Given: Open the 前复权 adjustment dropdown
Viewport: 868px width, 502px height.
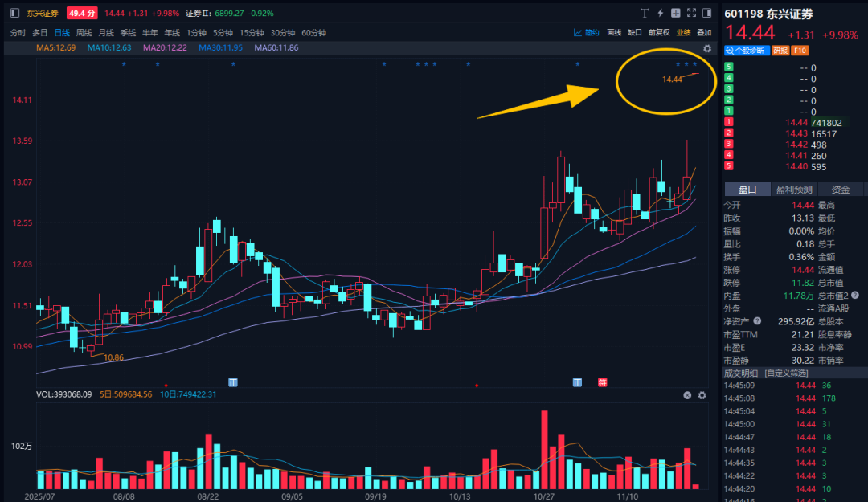Looking at the screenshot, I should (x=659, y=33).
